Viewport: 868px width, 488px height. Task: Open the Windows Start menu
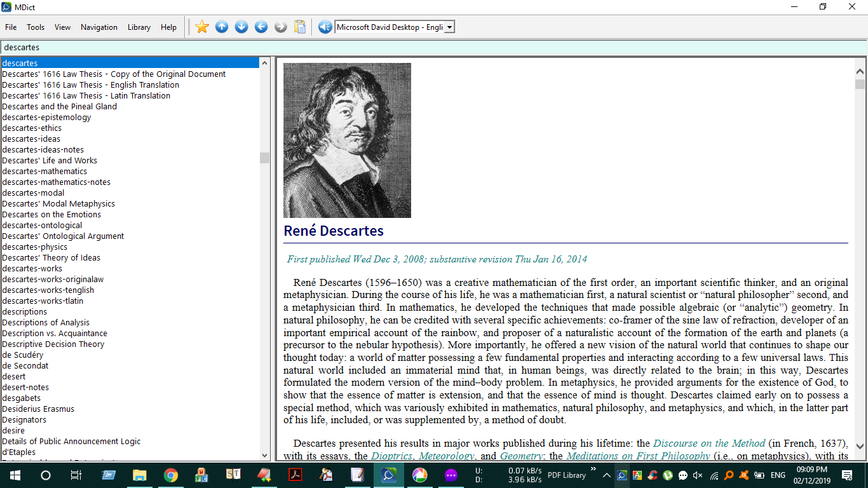[x=15, y=475]
